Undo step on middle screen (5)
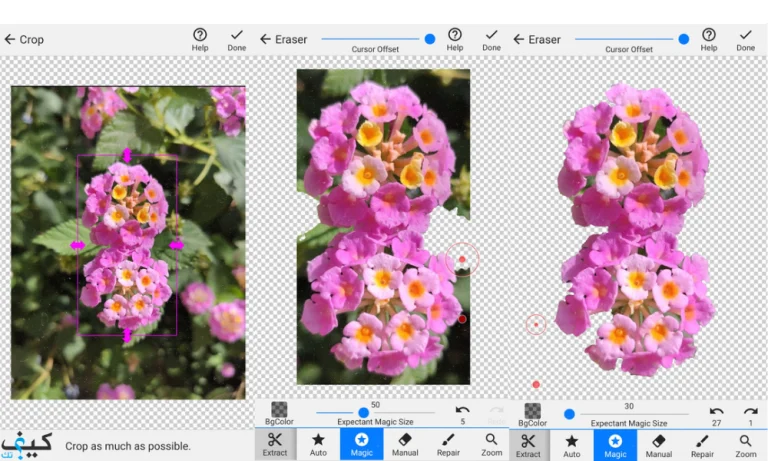This screenshot has width=768, height=461. pos(462,414)
